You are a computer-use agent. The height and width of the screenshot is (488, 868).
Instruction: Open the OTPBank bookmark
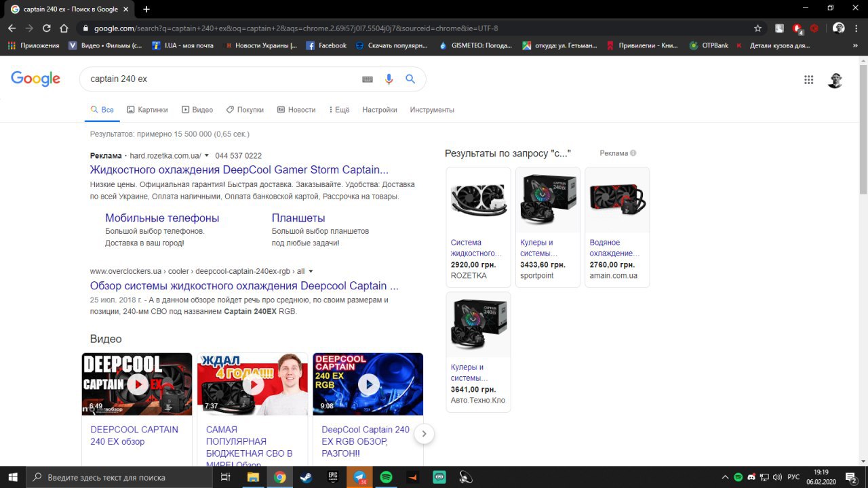(x=709, y=45)
